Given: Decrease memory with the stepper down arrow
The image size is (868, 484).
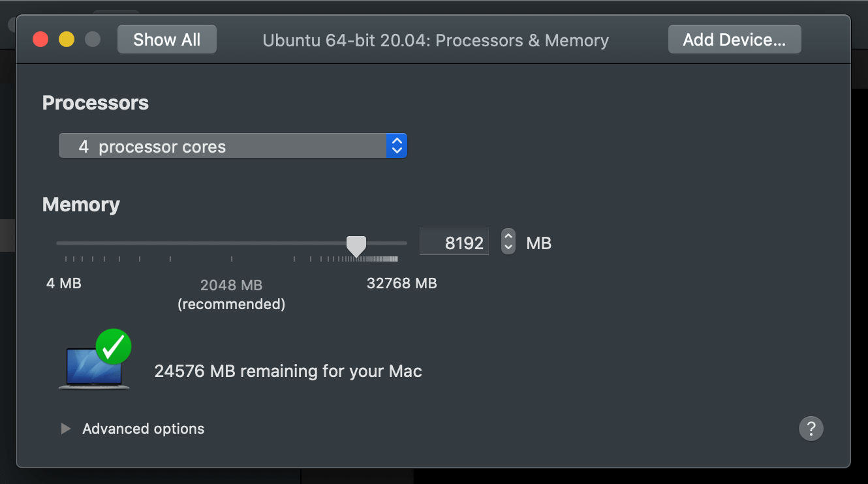Looking at the screenshot, I should pyautogui.click(x=508, y=248).
